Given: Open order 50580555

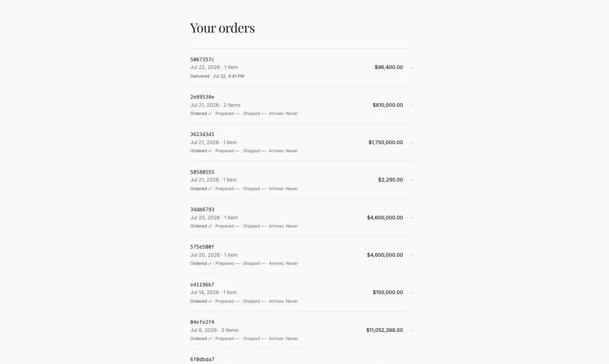Looking at the screenshot, I should [x=302, y=180].
